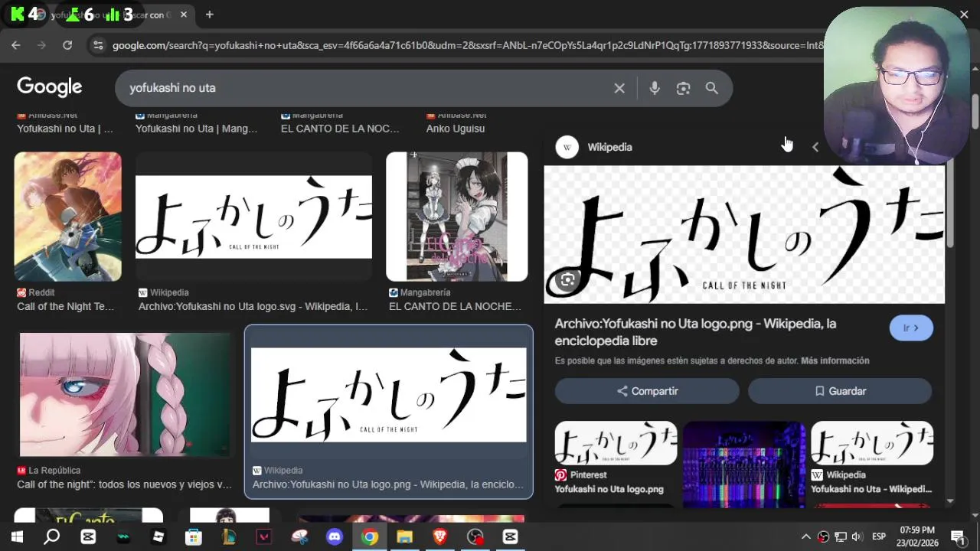Viewport: 980px width, 551px height.
Task: Open Microsoft Store from the taskbar
Action: (x=194, y=537)
